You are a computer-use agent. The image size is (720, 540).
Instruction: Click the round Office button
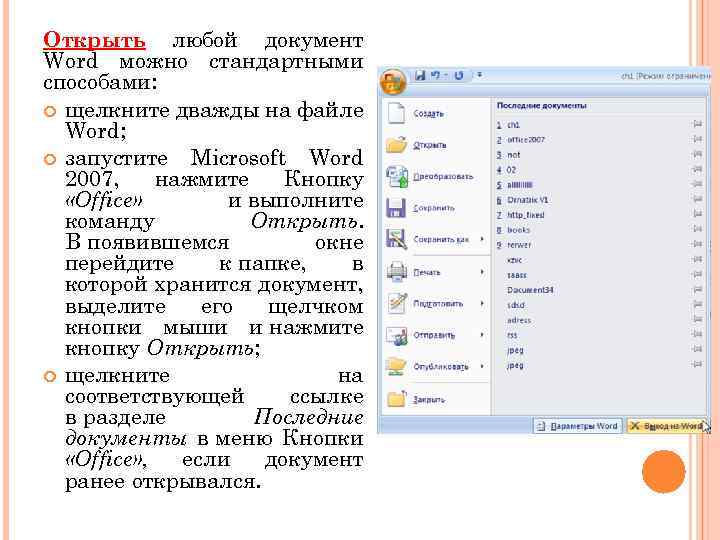(x=393, y=82)
